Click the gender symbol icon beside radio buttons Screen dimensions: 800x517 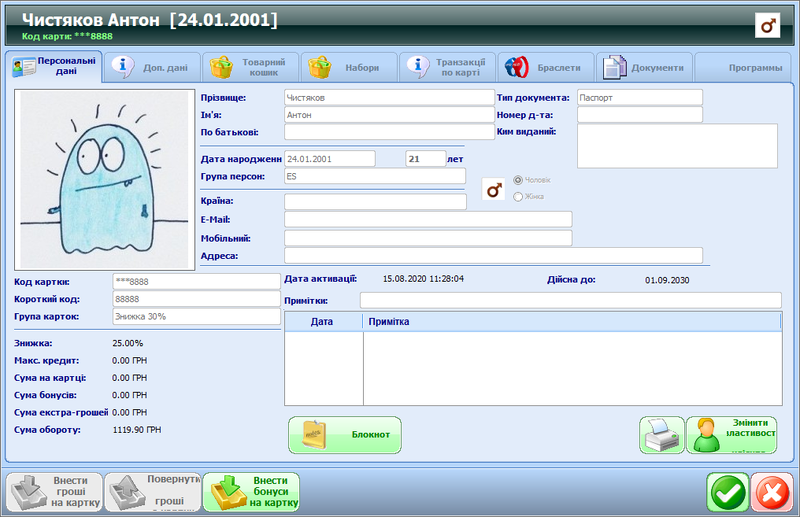tap(492, 189)
